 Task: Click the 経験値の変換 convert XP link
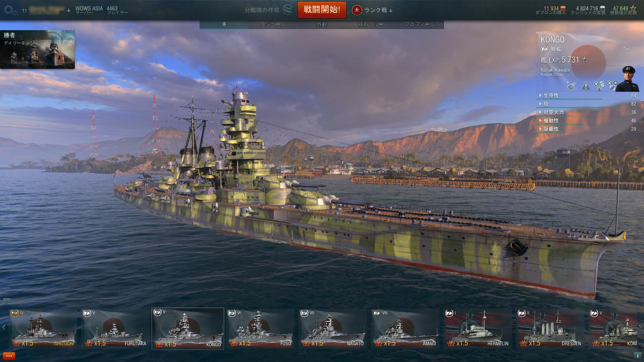pyautogui.click(x=623, y=13)
